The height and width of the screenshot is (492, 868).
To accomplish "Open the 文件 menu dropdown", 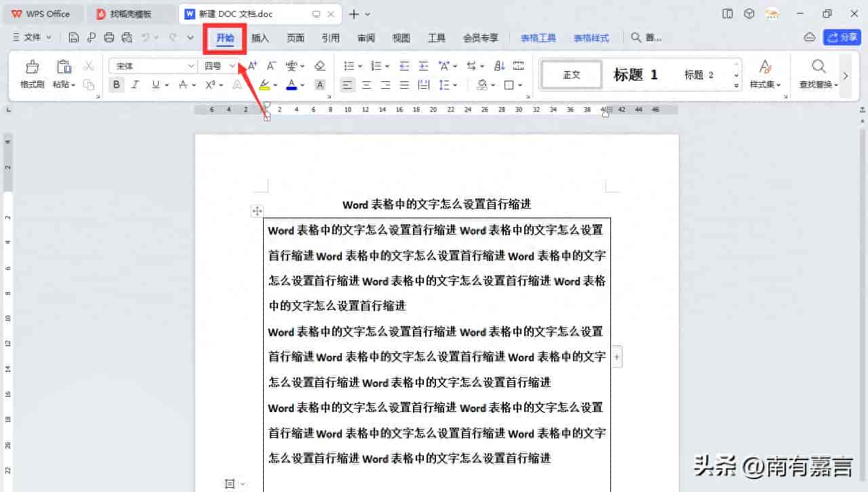I will click(x=31, y=37).
